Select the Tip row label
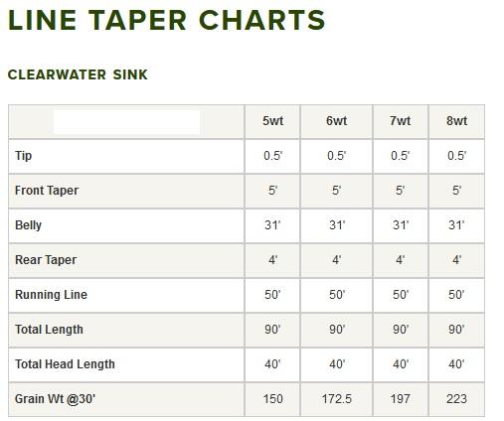This screenshot has height=421, width=504. tap(24, 156)
